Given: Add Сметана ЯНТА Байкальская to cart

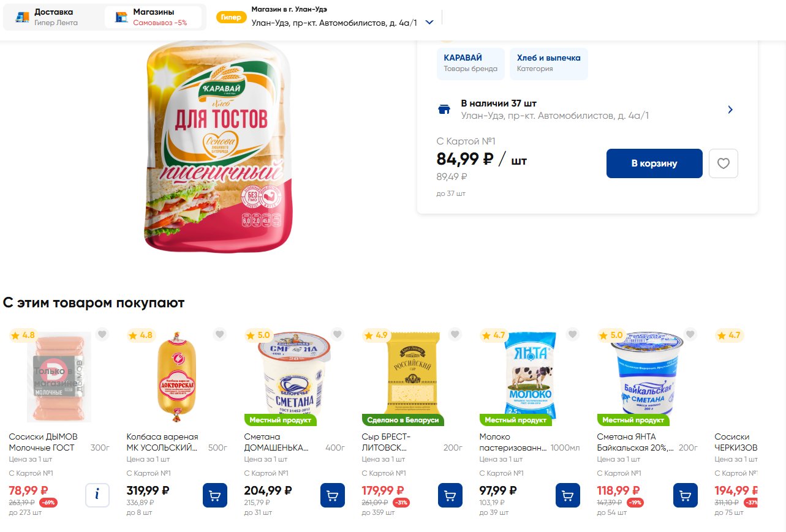Looking at the screenshot, I should (686, 495).
